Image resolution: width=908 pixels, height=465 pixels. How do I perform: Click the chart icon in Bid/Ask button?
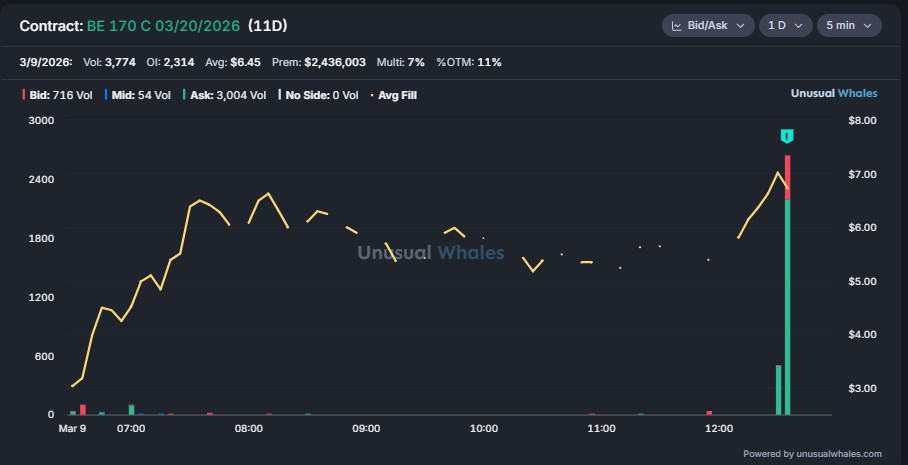[x=676, y=25]
